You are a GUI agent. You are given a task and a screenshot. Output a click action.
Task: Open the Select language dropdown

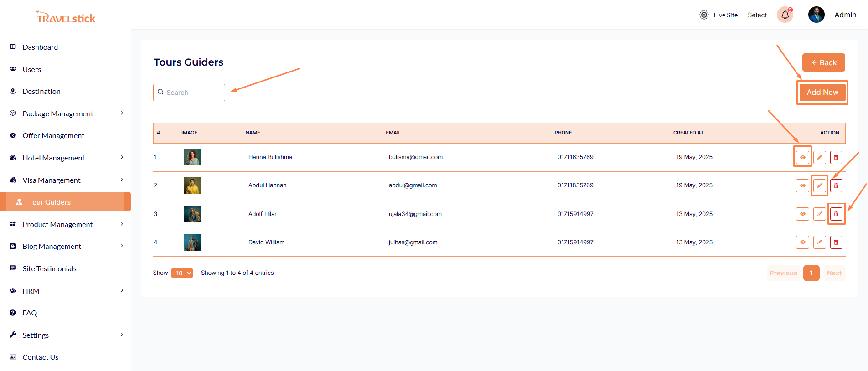pos(757,15)
